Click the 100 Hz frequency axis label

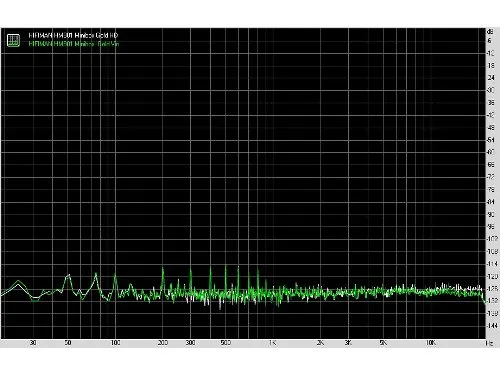pyautogui.click(x=115, y=343)
